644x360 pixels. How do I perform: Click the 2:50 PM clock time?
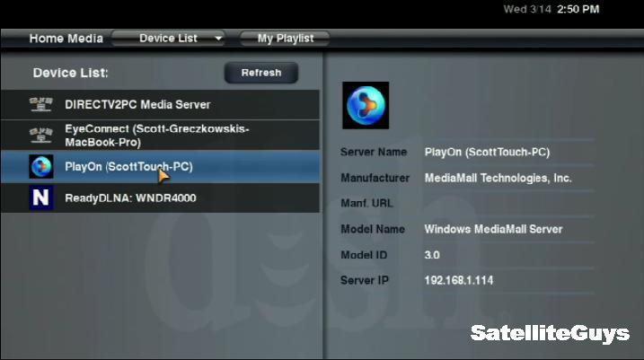point(578,9)
